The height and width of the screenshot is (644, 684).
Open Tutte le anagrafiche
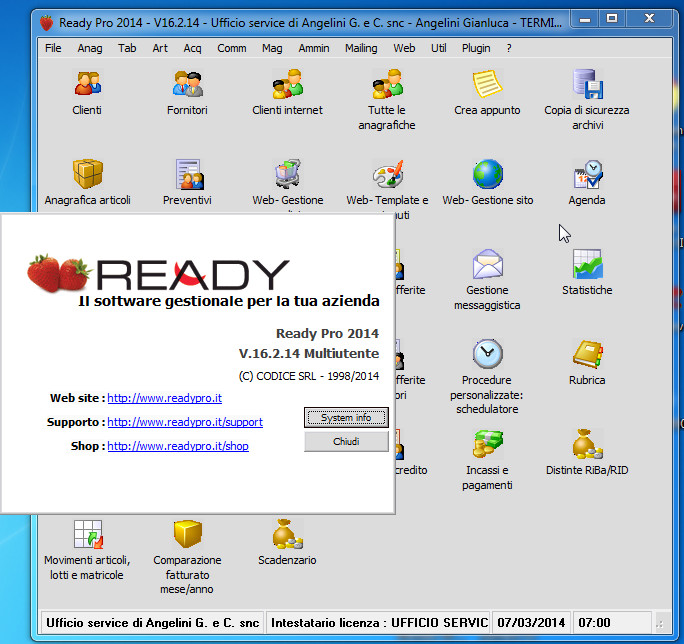(x=387, y=84)
